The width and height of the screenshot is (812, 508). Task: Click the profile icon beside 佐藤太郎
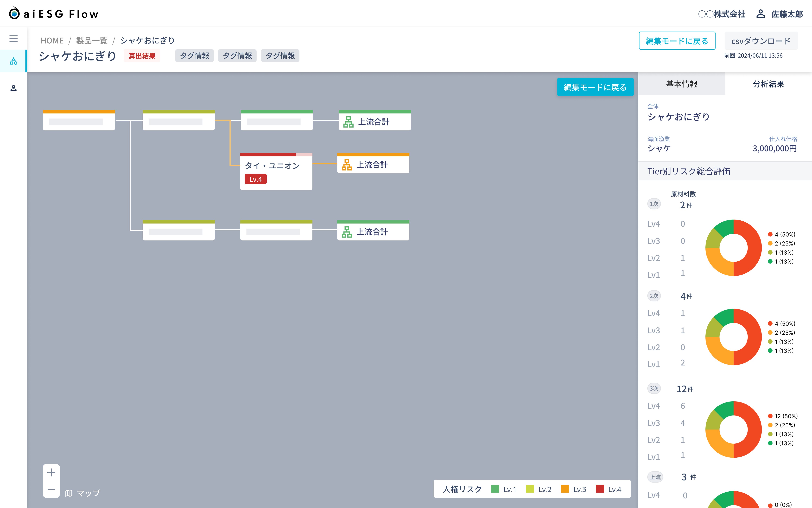point(760,14)
